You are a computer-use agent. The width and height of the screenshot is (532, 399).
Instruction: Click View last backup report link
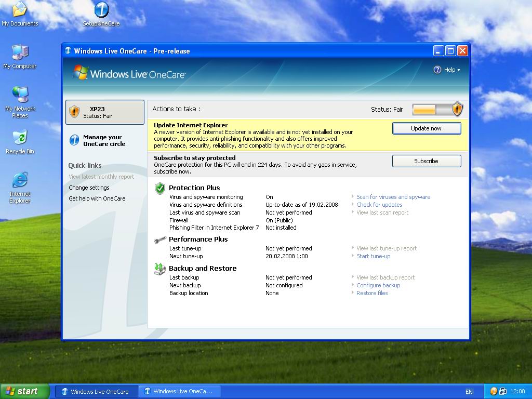[385, 277]
